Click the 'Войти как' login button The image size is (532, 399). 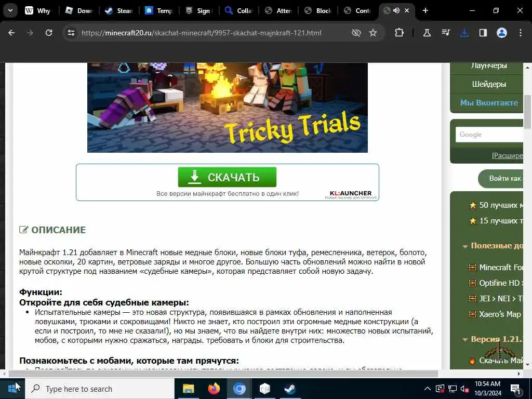500,179
